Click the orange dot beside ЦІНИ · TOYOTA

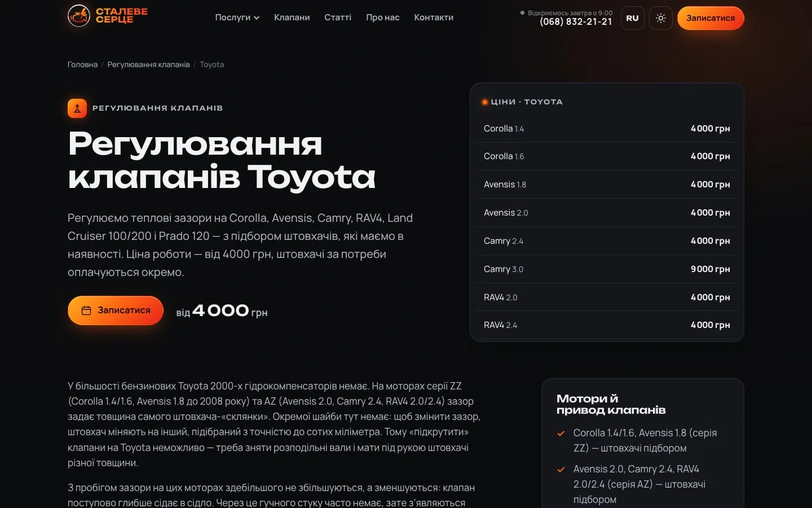pos(485,102)
